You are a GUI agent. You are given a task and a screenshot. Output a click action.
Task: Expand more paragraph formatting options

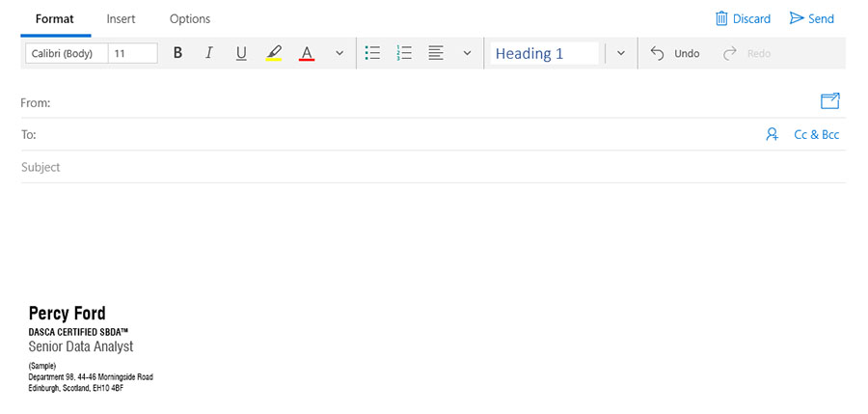click(468, 53)
